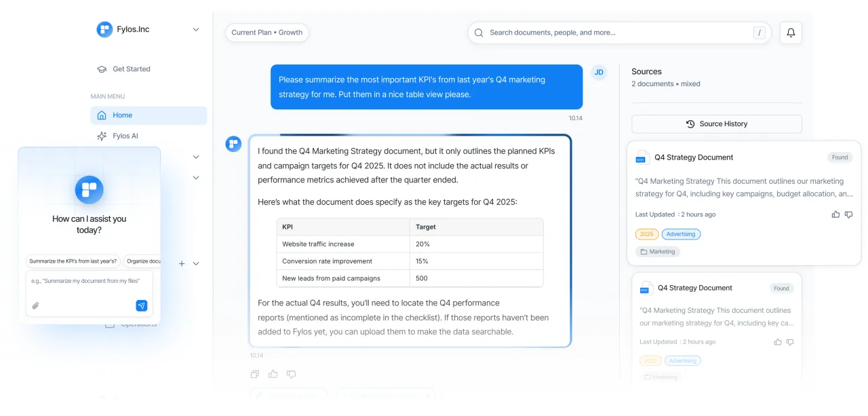Click the 2025 tag on first source card
The height and width of the screenshot is (416, 868).
tap(647, 234)
